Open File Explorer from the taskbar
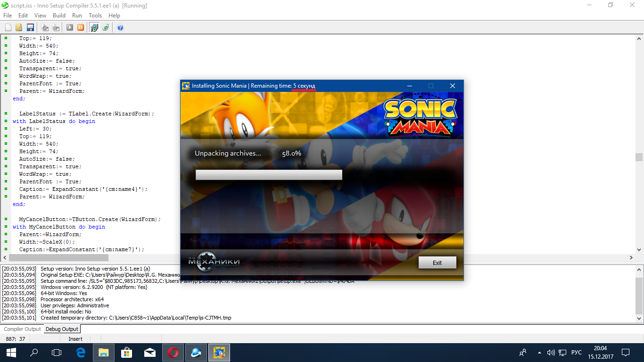 104,352
